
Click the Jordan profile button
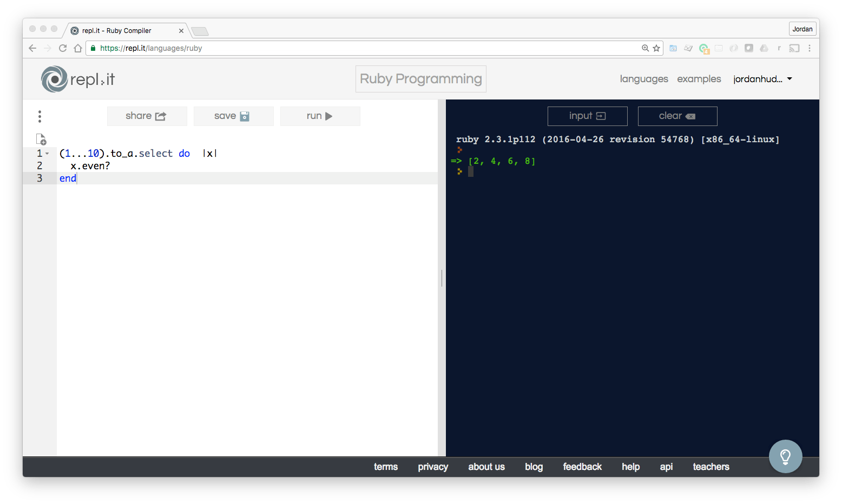click(802, 29)
